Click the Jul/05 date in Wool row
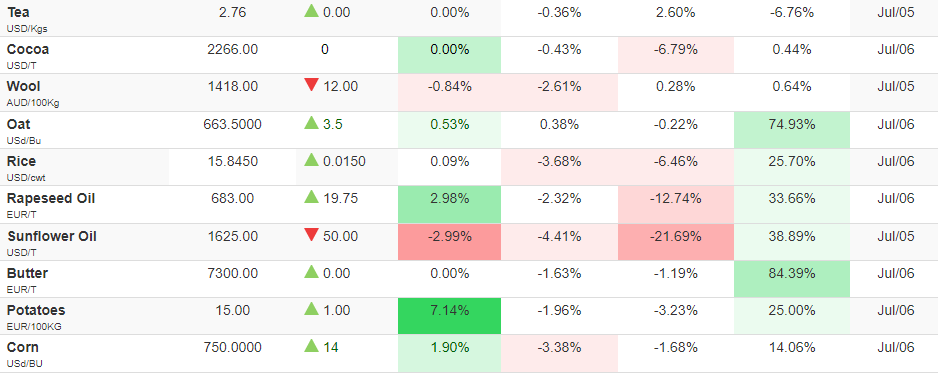This screenshot has width=938, height=373. tap(896, 87)
